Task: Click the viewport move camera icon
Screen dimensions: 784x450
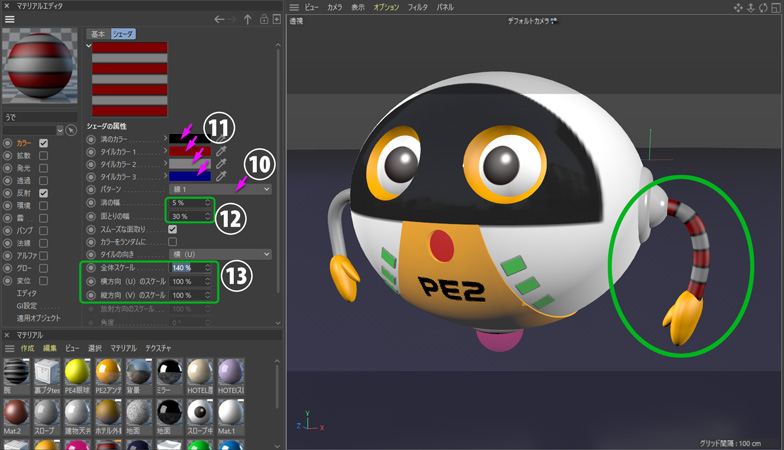Action: pos(739,7)
